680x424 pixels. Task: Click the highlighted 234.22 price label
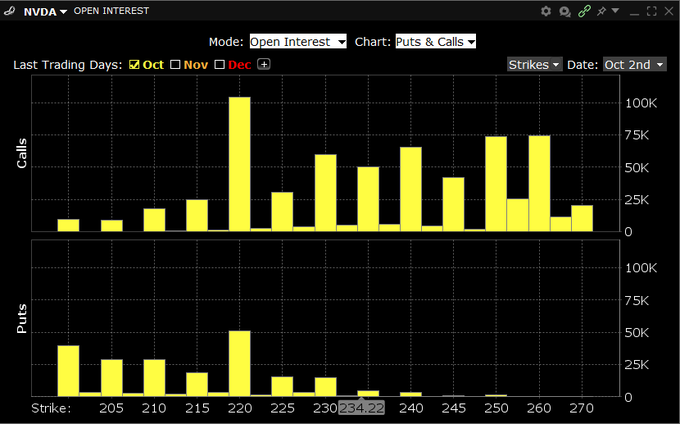(x=362, y=408)
